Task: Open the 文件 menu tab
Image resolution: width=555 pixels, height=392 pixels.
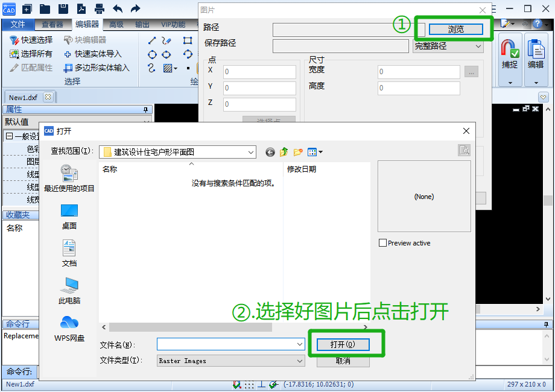Action: coord(17,24)
